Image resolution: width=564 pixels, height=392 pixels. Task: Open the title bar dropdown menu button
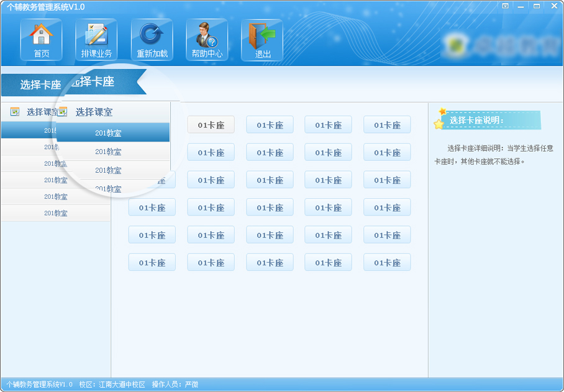click(506, 6)
